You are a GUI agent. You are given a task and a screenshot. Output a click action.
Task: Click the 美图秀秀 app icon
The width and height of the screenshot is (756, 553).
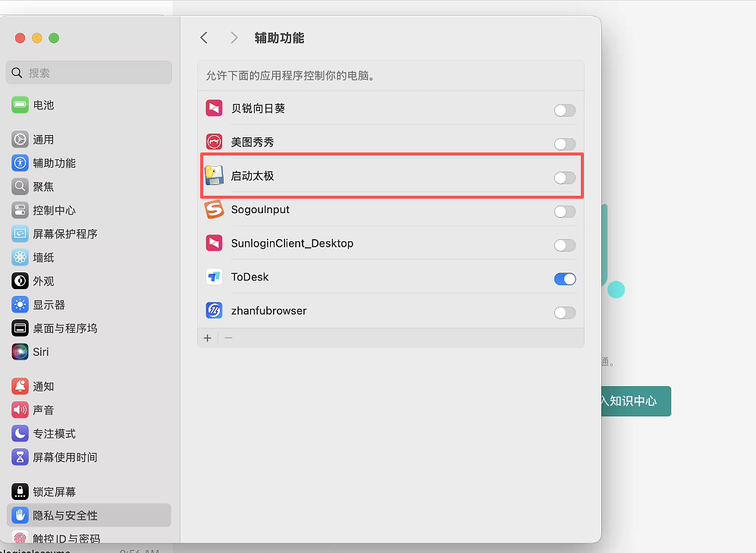[214, 142]
